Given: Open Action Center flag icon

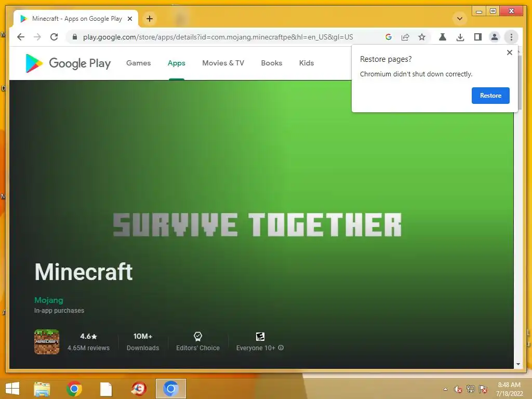Looking at the screenshot, I should [x=483, y=389].
